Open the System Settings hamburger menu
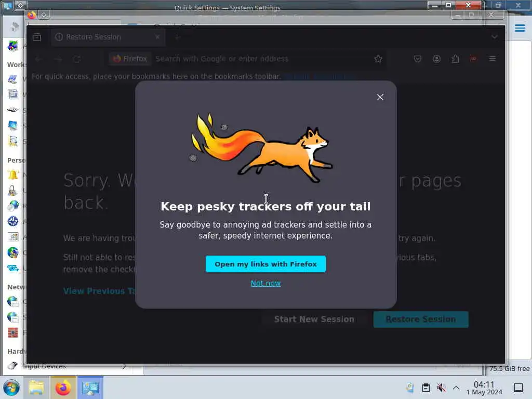 coord(520,28)
